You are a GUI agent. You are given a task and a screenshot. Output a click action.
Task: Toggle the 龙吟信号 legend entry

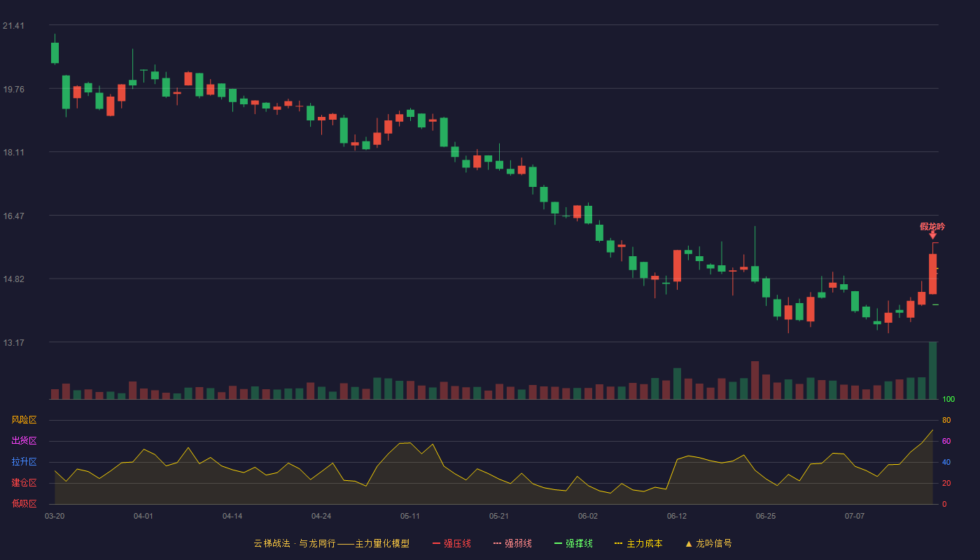tap(708, 543)
